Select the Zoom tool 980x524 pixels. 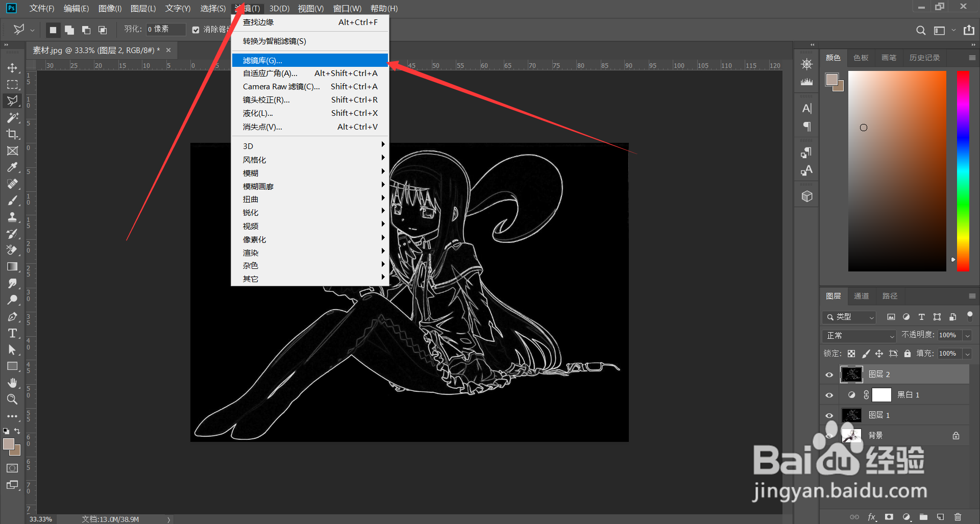12,399
